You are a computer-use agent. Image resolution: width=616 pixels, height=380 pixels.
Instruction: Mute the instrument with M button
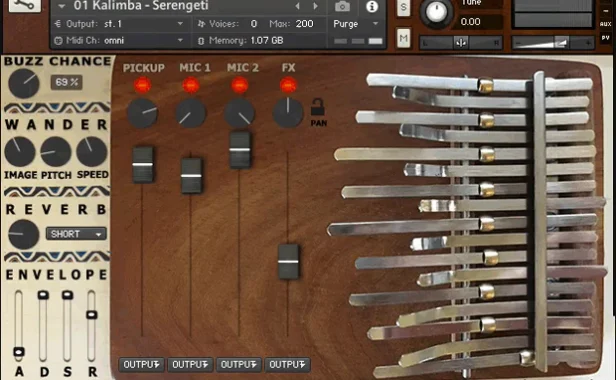point(403,38)
